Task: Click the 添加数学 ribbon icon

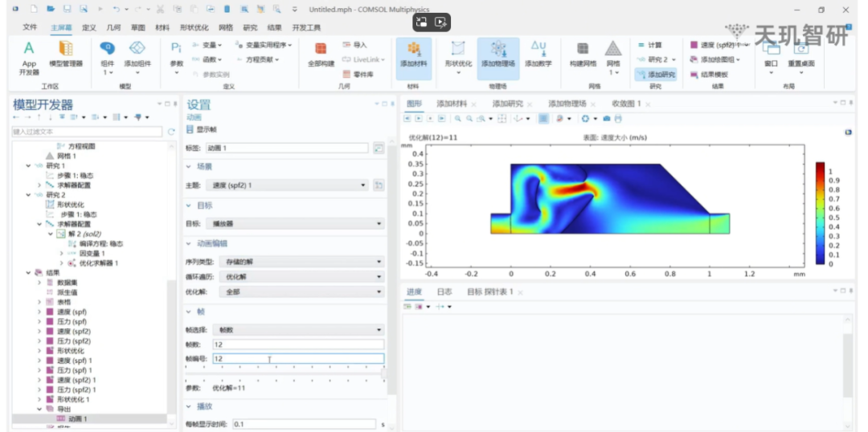Action: (x=538, y=55)
